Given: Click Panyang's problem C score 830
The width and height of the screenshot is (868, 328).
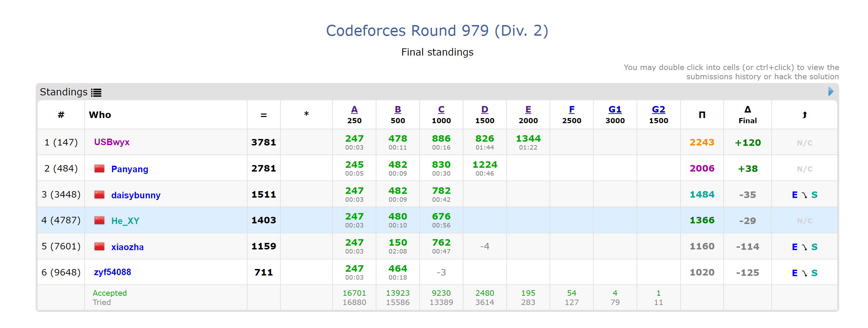Looking at the screenshot, I should 441,165.
